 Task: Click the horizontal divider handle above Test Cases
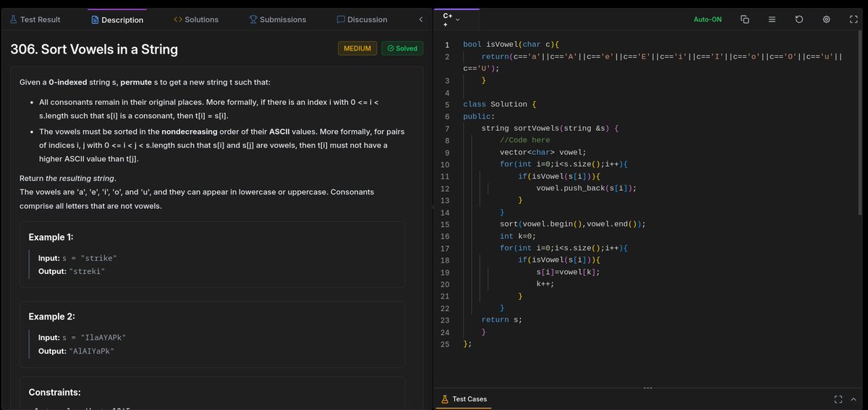point(647,388)
